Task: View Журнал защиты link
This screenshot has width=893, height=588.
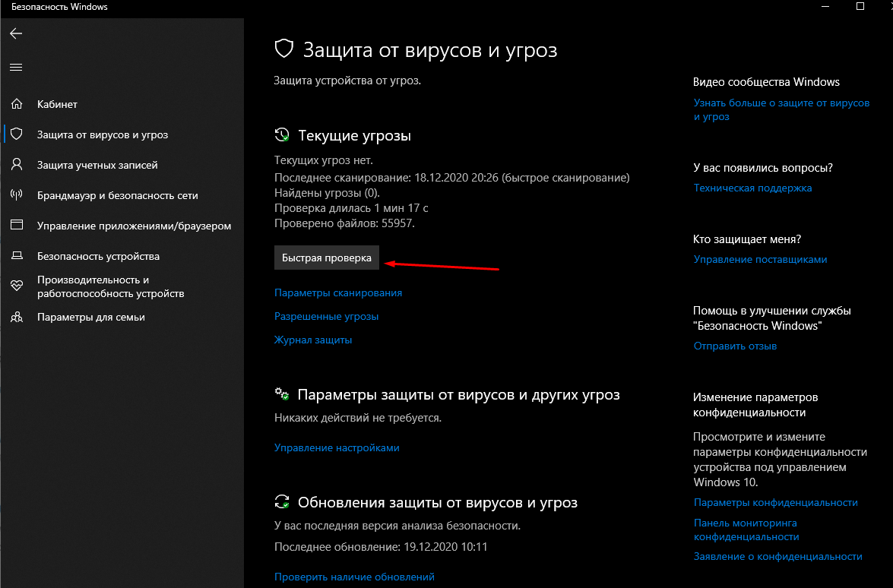Action: [312, 340]
